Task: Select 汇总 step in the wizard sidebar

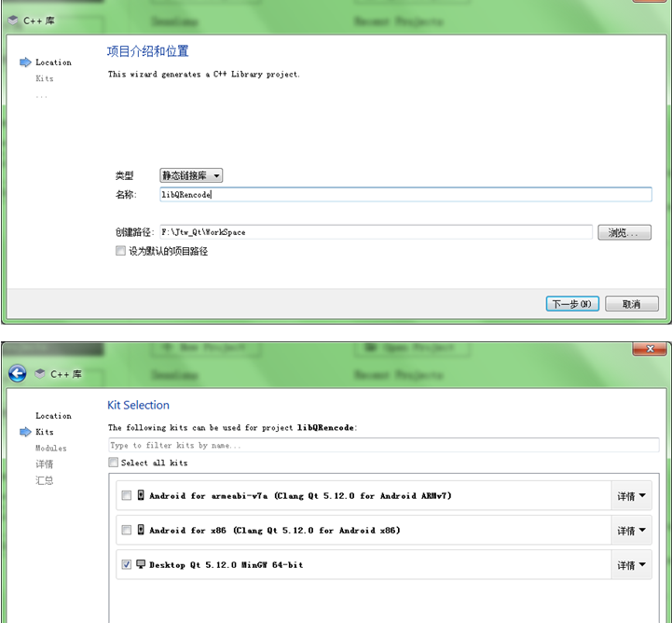Action: point(44,480)
